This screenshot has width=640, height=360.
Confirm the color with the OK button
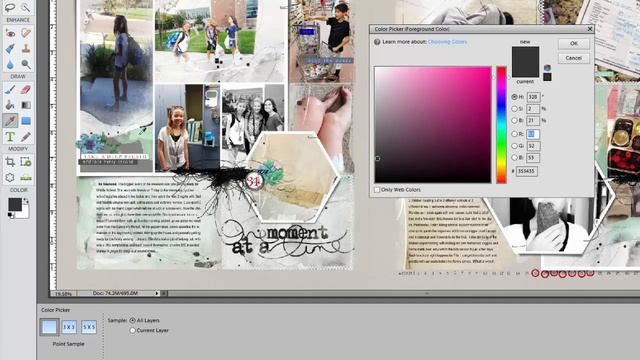point(573,43)
